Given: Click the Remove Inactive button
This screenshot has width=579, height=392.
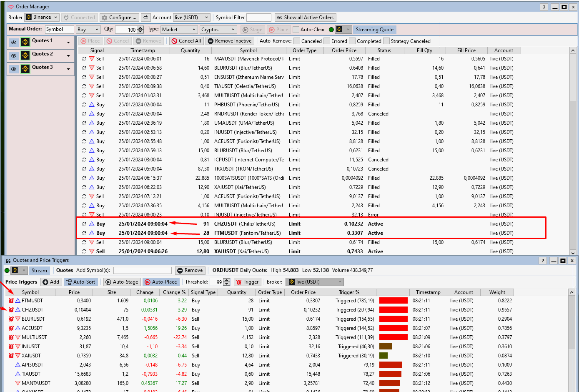Looking at the screenshot, I should point(229,41).
